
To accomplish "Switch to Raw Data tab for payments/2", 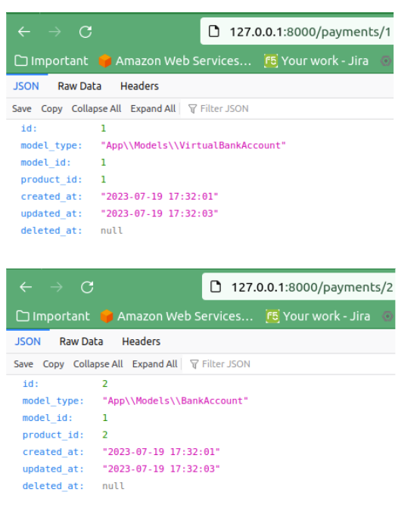I will click(x=81, y=341).
